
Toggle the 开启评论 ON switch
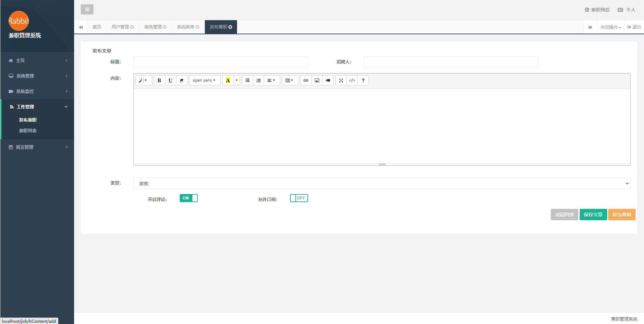(189, 198)
